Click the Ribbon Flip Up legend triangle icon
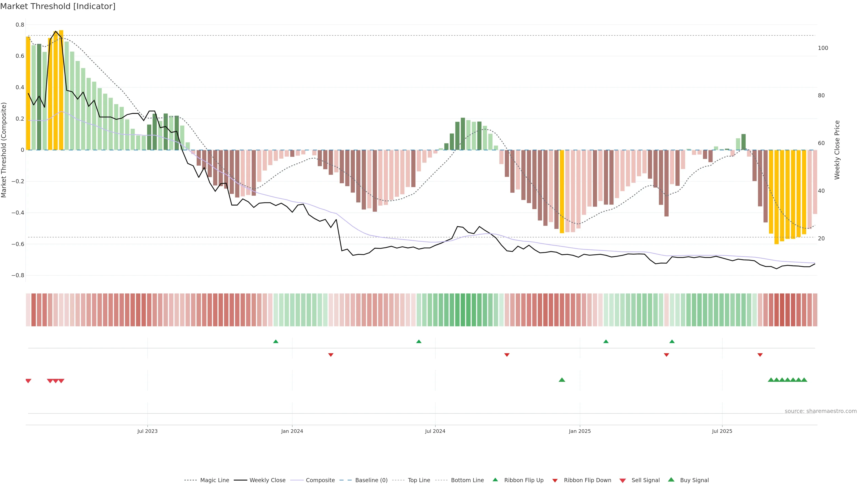868x488 pixels. pos(495,480)
